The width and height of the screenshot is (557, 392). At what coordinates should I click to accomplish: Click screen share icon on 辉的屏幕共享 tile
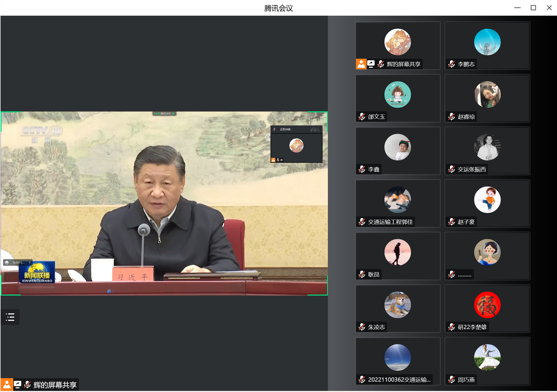point(371,64)
